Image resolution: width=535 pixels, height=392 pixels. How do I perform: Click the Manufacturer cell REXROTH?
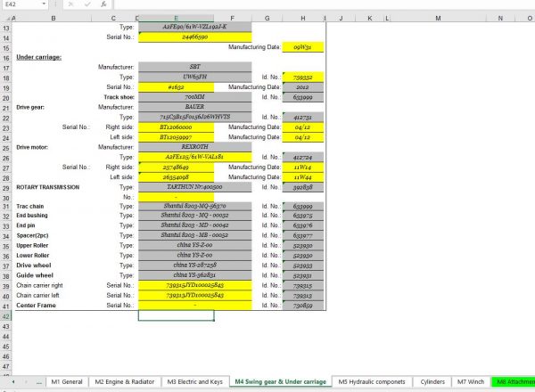194,147
